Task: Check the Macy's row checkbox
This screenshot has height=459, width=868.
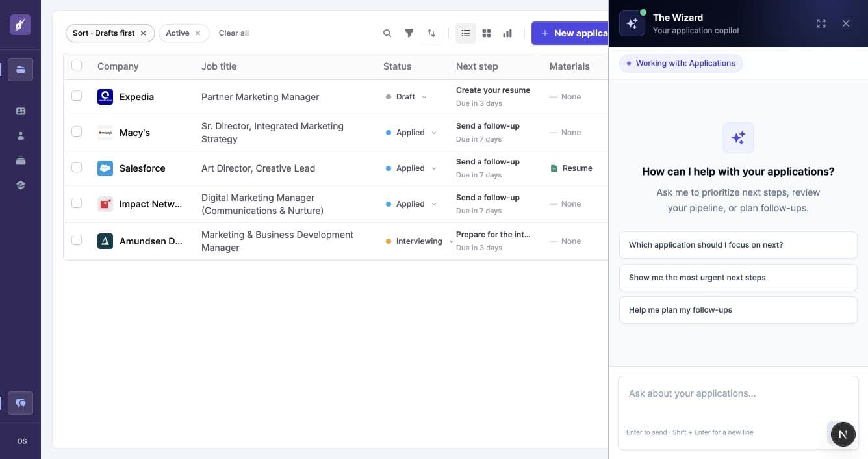Action: [x=77, y=131]
